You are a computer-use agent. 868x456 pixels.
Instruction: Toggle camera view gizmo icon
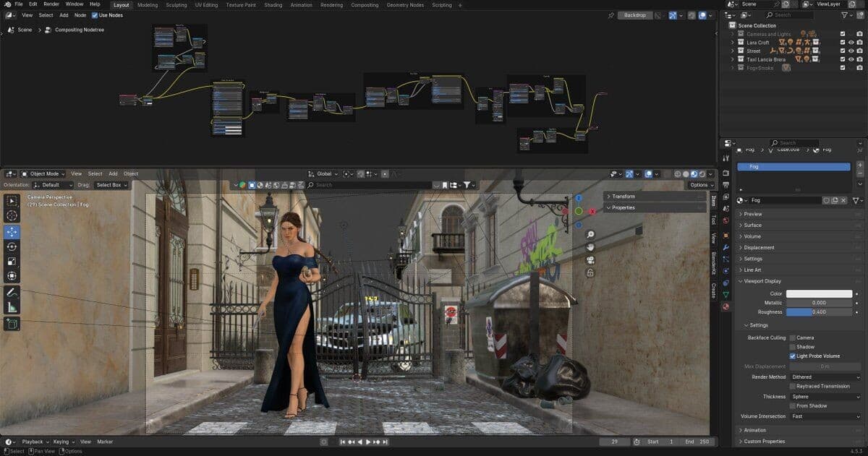click(x=590, y=260)
